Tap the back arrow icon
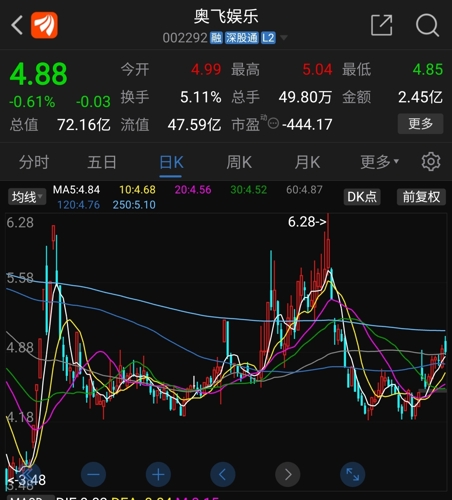 coord(17,25)
